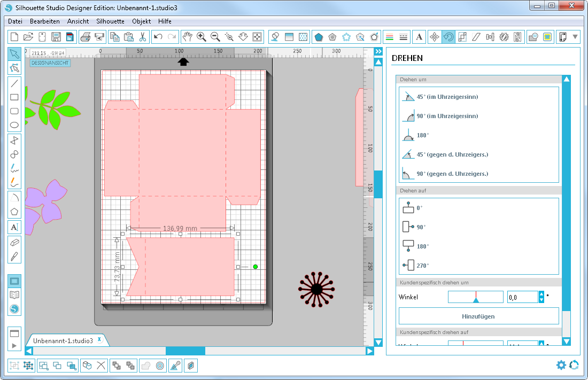Image resolution: width=588 pixels, height=380 pixels.
Task: Collapse the side panel with double-chevron
Action: [x=378, y=51]
